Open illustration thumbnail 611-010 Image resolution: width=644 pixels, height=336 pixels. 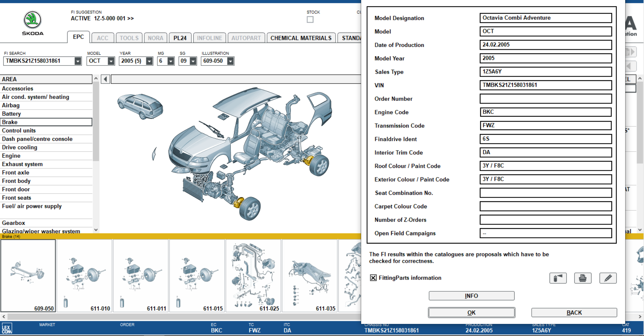coord(84,276)
